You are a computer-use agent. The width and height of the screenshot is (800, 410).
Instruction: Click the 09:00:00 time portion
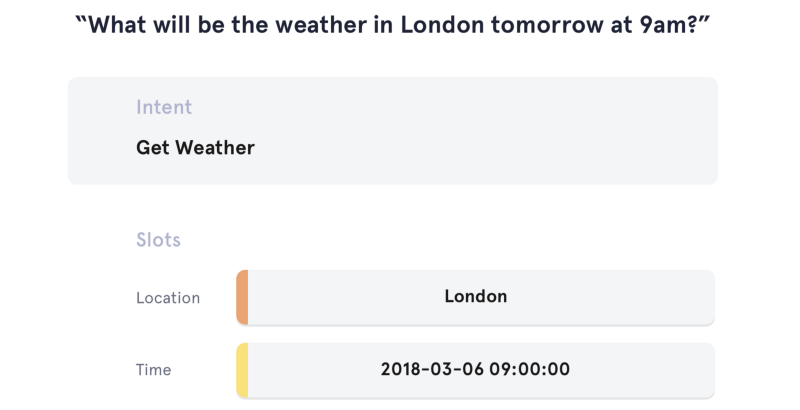[530, 369]
